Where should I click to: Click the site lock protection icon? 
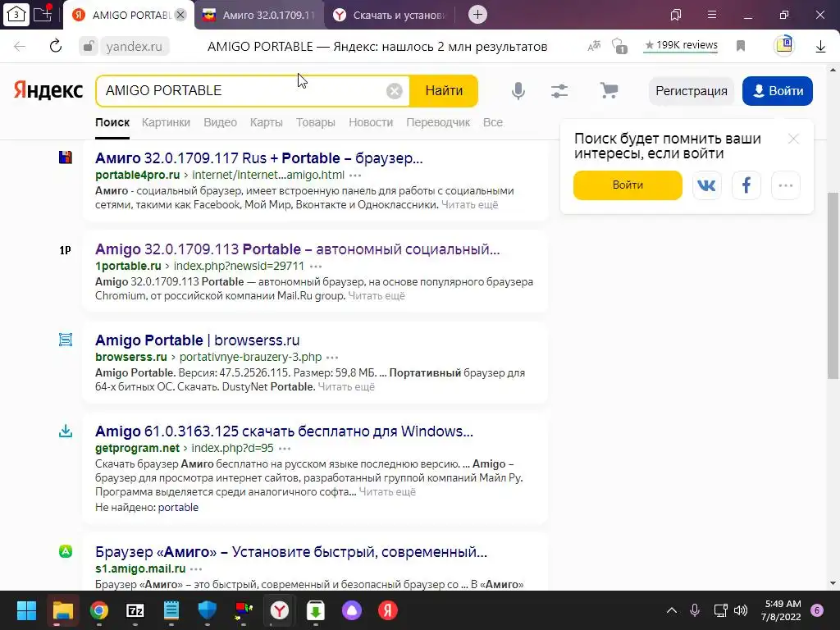click(x=88, y=47)
